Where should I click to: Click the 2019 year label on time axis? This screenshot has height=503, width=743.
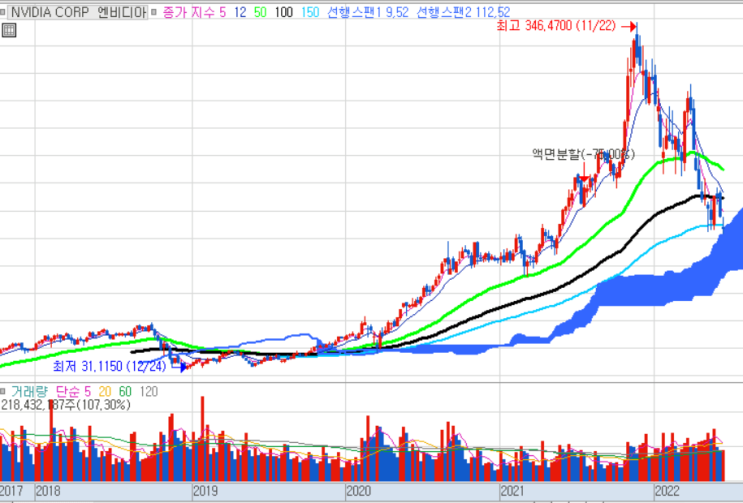(x=206, y=491)
